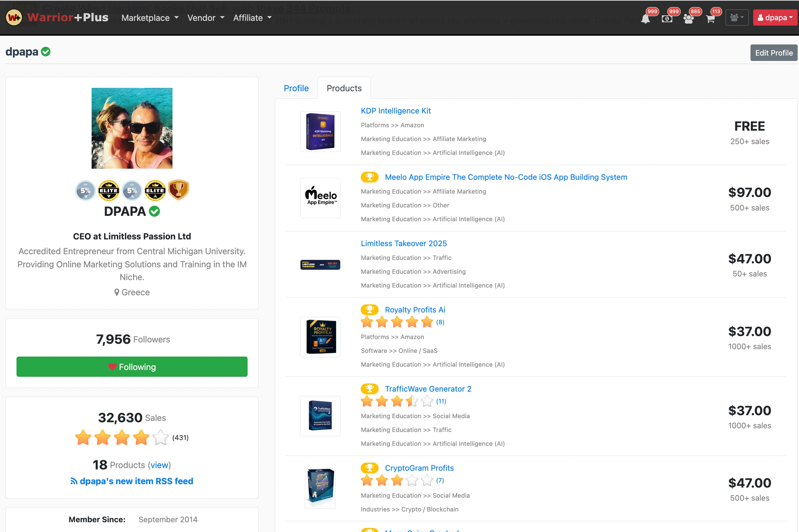Viewport: 799px width, 532px height.
Task: Click the Limitless Takeover banner thumbnail
Action: (x=320, y=264)
